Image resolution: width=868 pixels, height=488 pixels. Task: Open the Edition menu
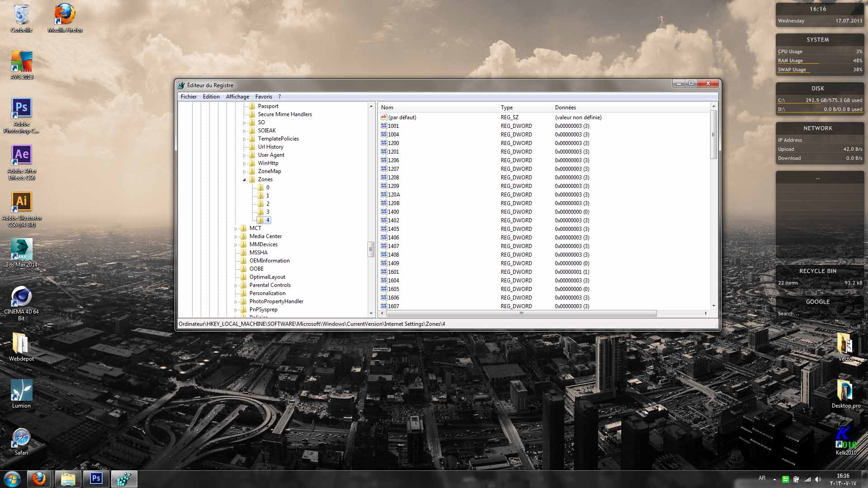point(211,97)
